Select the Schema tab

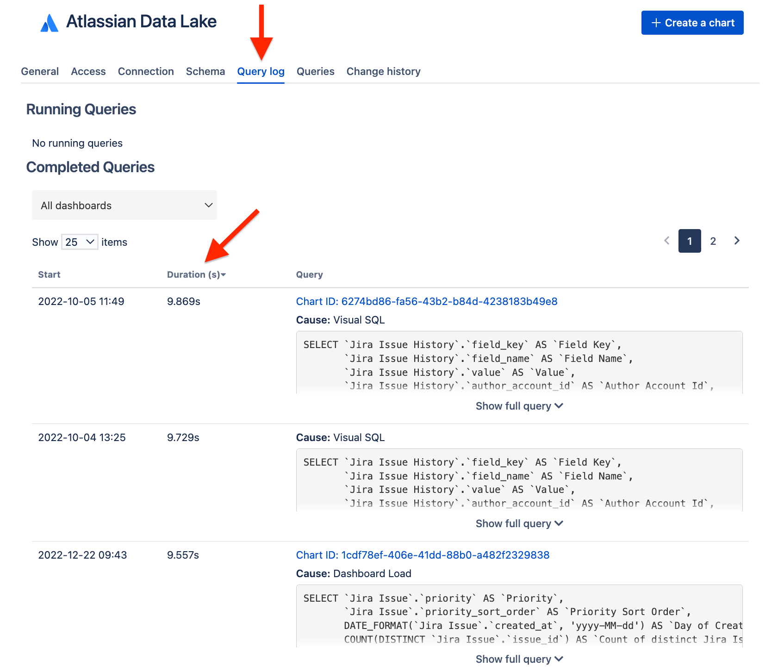coord(205,71)
